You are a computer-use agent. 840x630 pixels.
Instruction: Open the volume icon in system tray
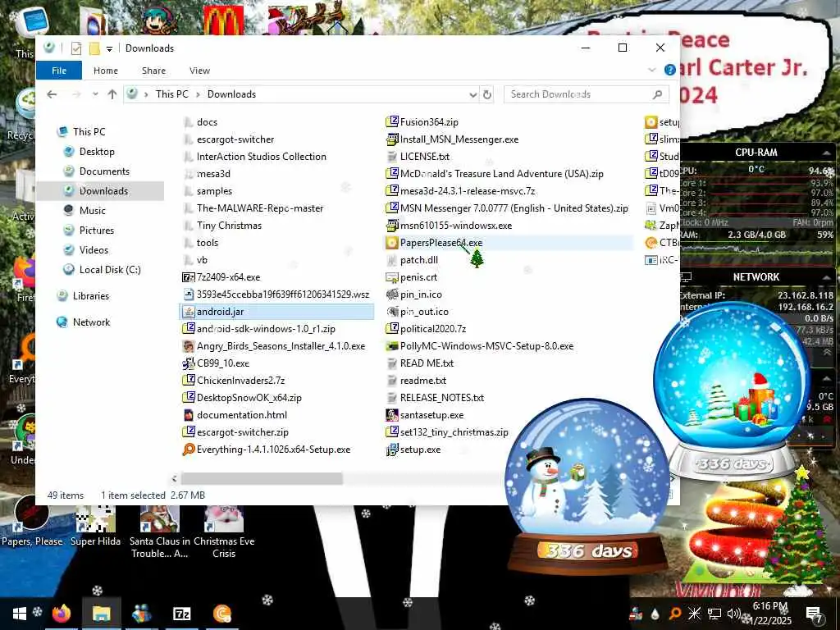[x=733, y=614]
